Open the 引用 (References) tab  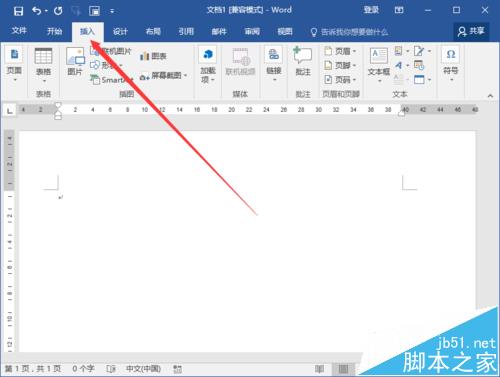click(186, 32)
